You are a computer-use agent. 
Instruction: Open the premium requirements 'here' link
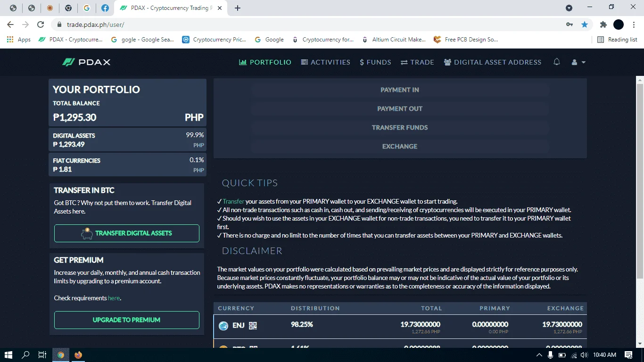pos(114,298)
